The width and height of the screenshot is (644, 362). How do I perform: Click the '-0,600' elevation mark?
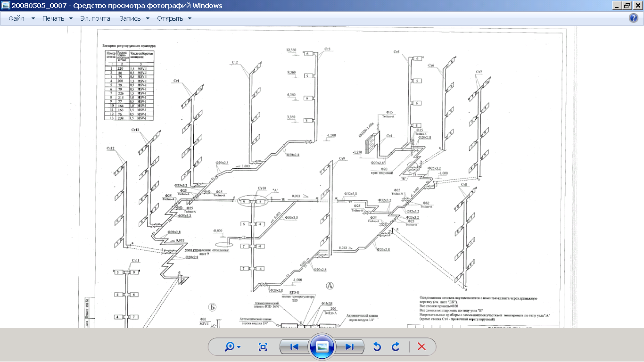point(217,231)
